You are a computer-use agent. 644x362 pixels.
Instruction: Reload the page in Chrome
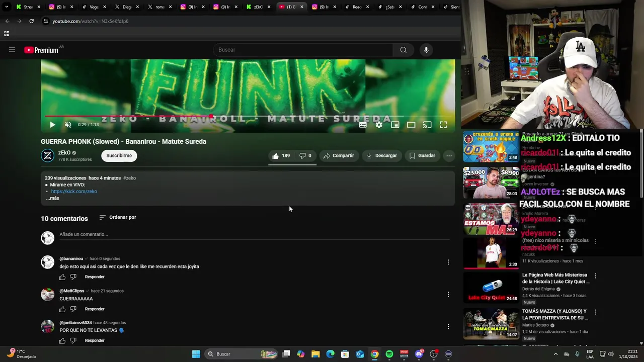click(x=31, y=21)
